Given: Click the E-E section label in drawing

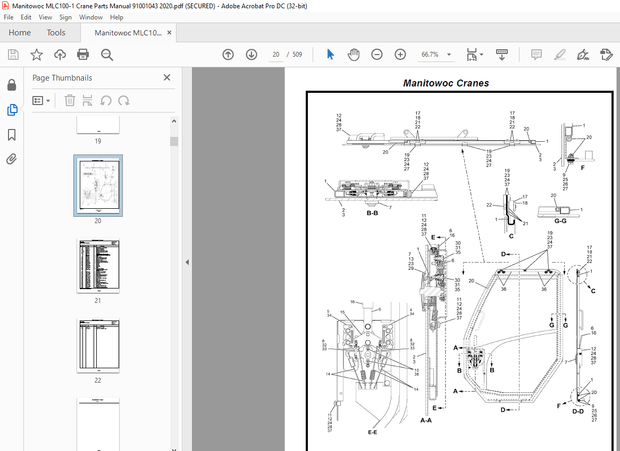Looking at the screenshot, I should click(372, 432).
